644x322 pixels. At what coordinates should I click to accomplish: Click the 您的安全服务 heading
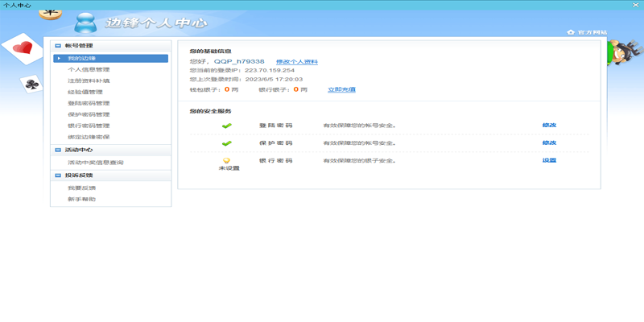click(210, 111)
